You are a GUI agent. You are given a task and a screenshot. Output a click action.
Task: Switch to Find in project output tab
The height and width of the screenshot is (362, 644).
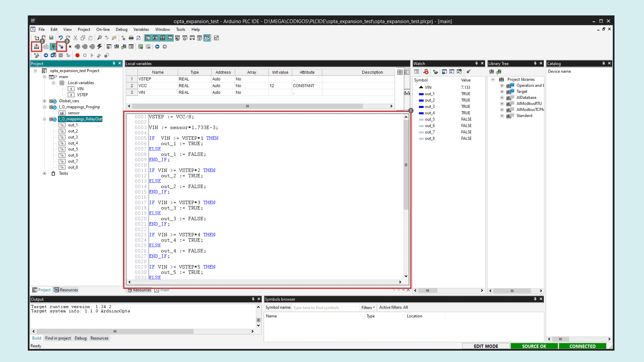pyautogui.click(x=58, y=338)
